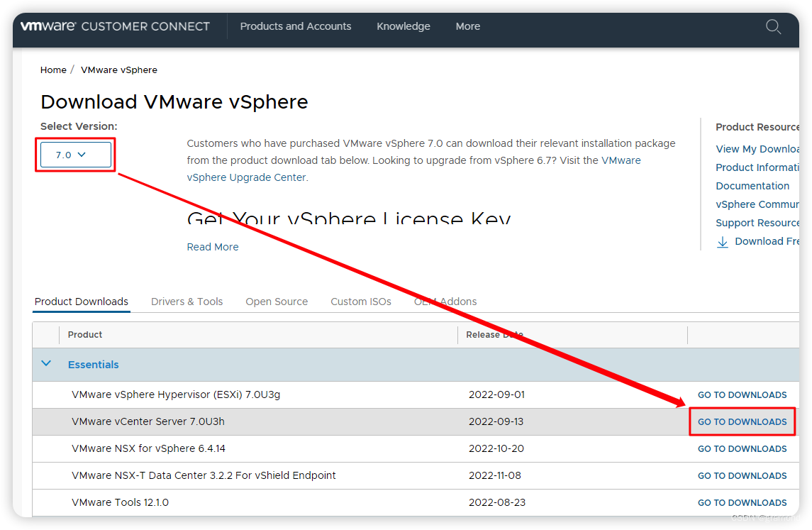Go to downloads for NSX-T Data Center 3.2.2

click(x=742, y=475)
